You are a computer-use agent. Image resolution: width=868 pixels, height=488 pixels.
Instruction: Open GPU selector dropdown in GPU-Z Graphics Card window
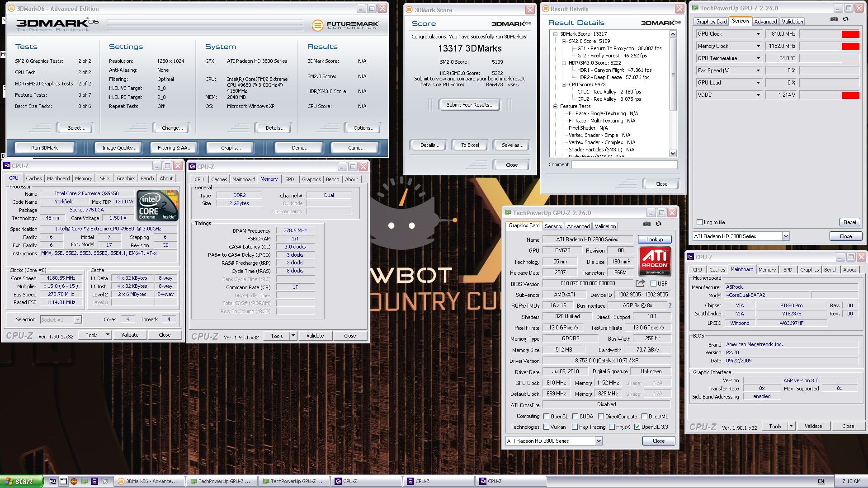tap(599, 441)
